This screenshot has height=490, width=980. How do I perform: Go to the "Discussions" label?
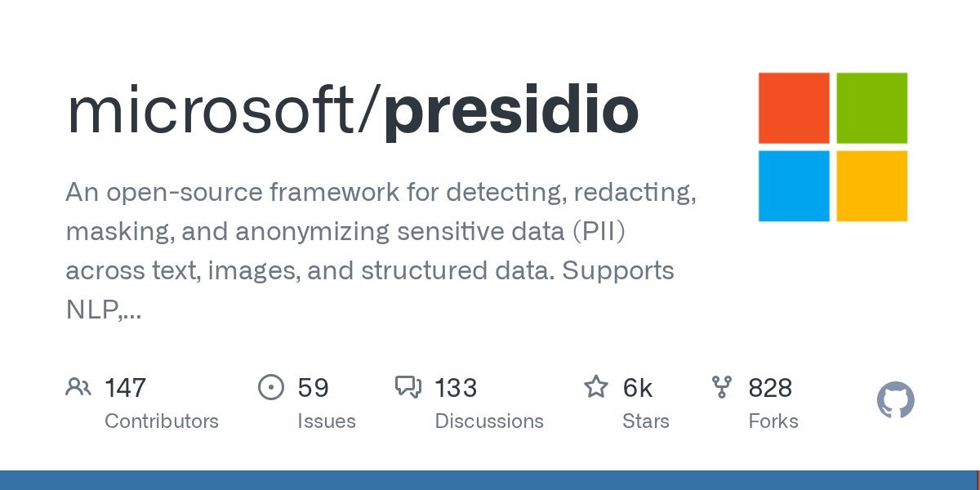tap(488, 421)
